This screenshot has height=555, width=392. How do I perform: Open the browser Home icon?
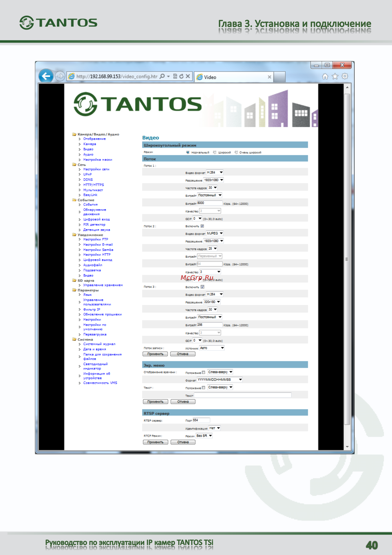325,76
